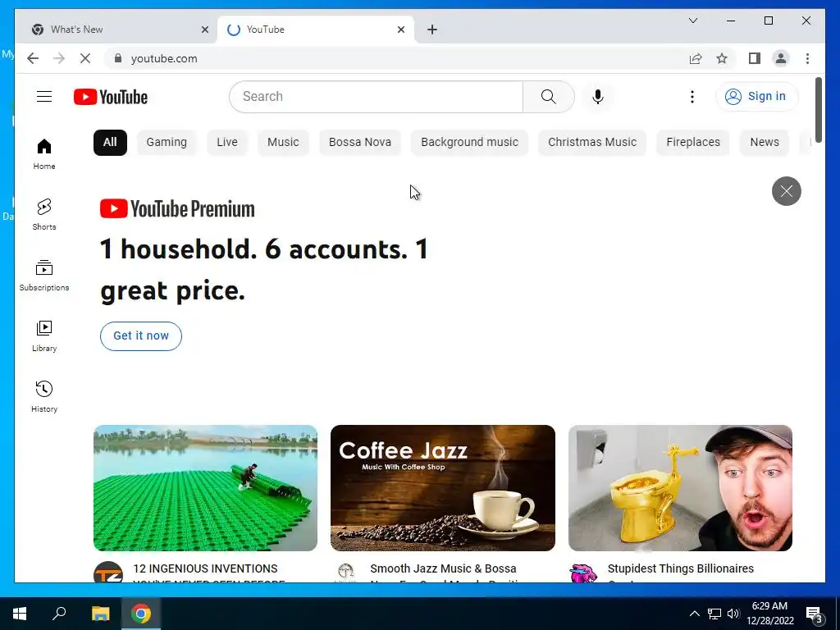Expand the tab search dropdown
This screenshot has height=630, width=840.
point(692,21)
